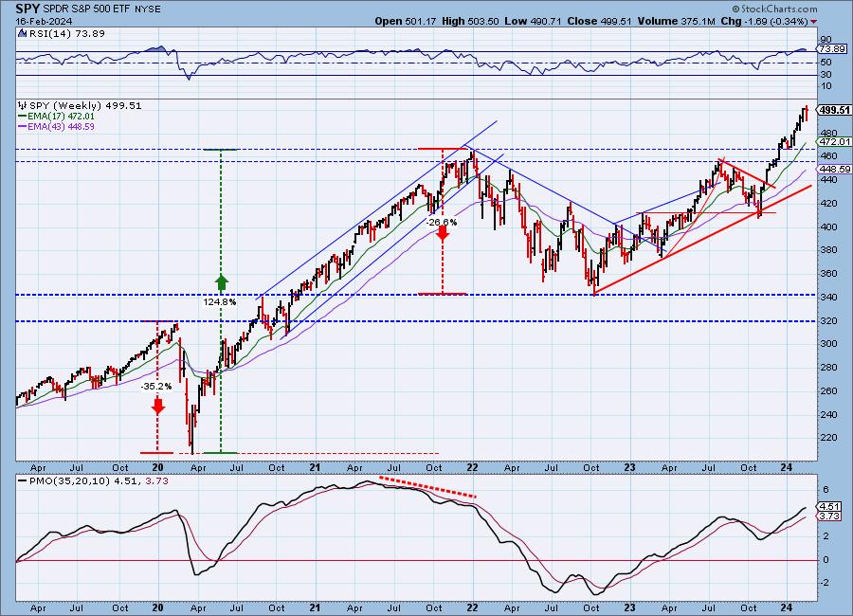Click the candlestick icon beside SPY (Weekly)
The width and height of the screenshot is (853, 616).
[x=22, y=105]
